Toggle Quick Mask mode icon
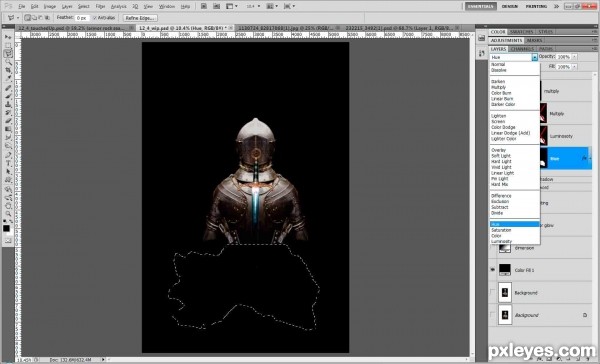Screen dimensions: 600x364 7,241
